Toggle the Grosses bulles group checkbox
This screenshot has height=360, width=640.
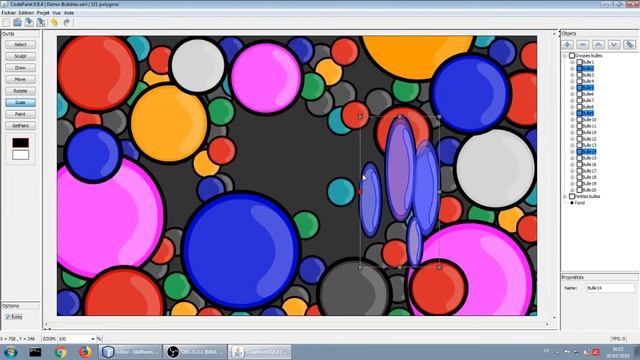tap(572, 56)
